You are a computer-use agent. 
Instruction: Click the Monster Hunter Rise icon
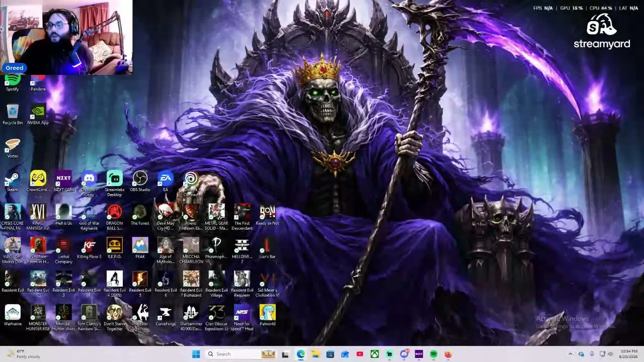(x=38, y=318)
